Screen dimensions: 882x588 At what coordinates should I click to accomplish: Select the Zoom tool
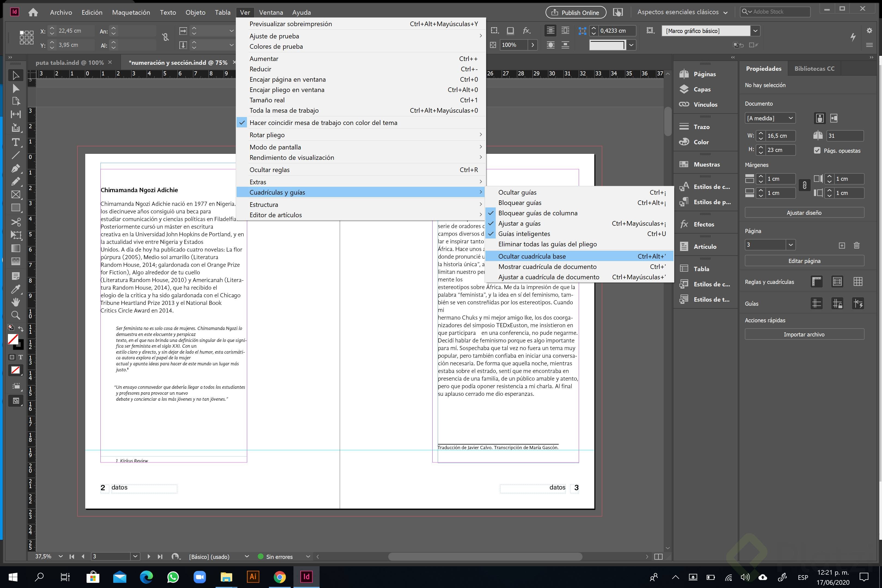coord(15,315)
